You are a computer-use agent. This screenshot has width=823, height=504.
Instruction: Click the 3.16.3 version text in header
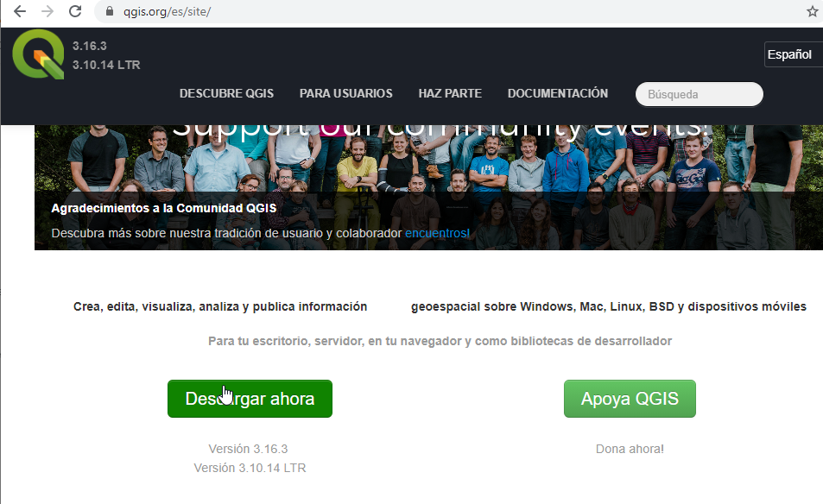pos(89,46)
